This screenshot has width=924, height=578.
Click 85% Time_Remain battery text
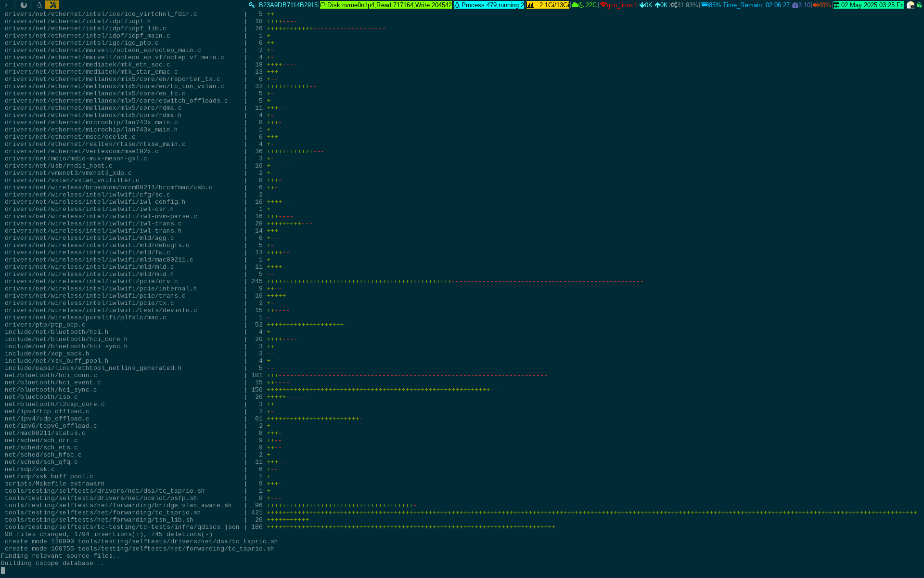pos(749,5)
